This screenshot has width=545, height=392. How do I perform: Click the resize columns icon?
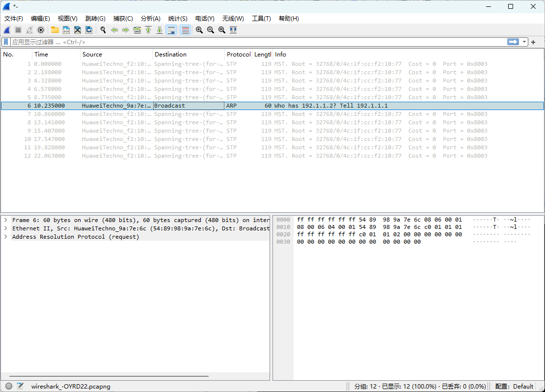(233, 30)
